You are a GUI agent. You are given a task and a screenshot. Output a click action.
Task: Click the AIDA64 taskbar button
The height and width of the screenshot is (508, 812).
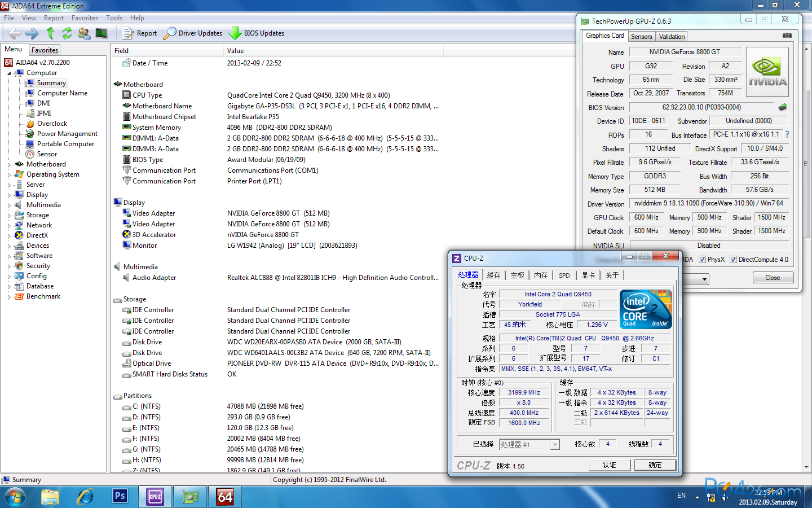(225, 497)
